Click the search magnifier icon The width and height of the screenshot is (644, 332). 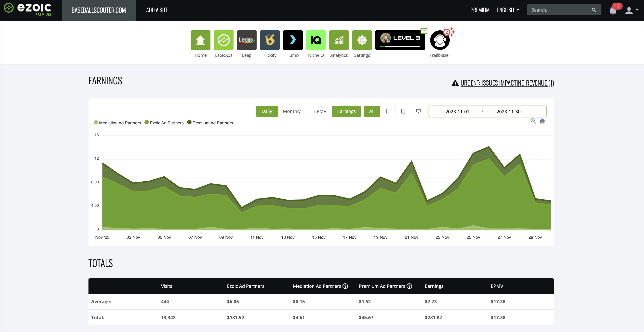[594, 10]
